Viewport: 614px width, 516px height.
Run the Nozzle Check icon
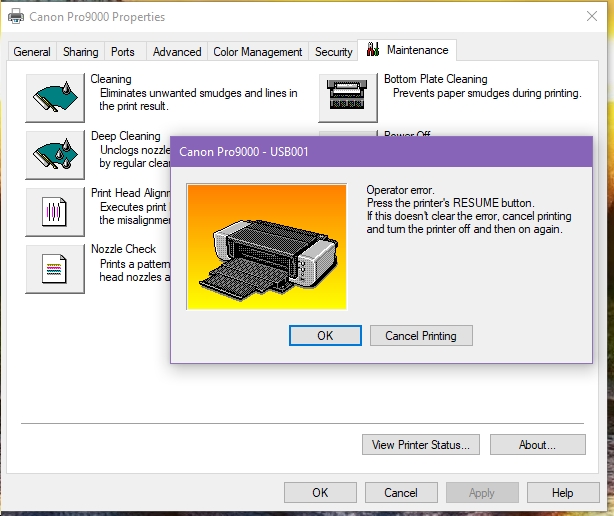[x=55, y=266]
